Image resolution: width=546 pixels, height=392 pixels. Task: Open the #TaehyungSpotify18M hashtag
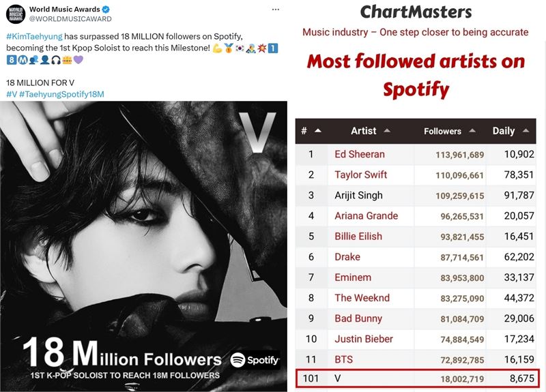61,94
